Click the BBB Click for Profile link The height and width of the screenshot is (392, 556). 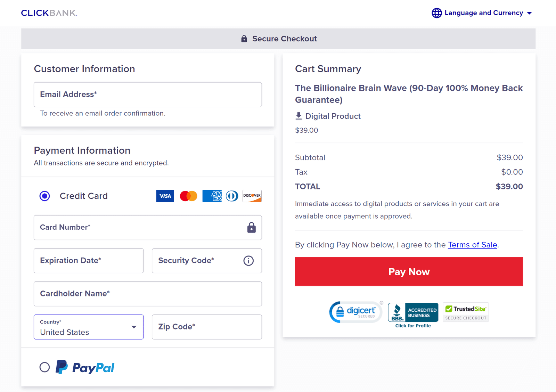click(x=412, y=325)
